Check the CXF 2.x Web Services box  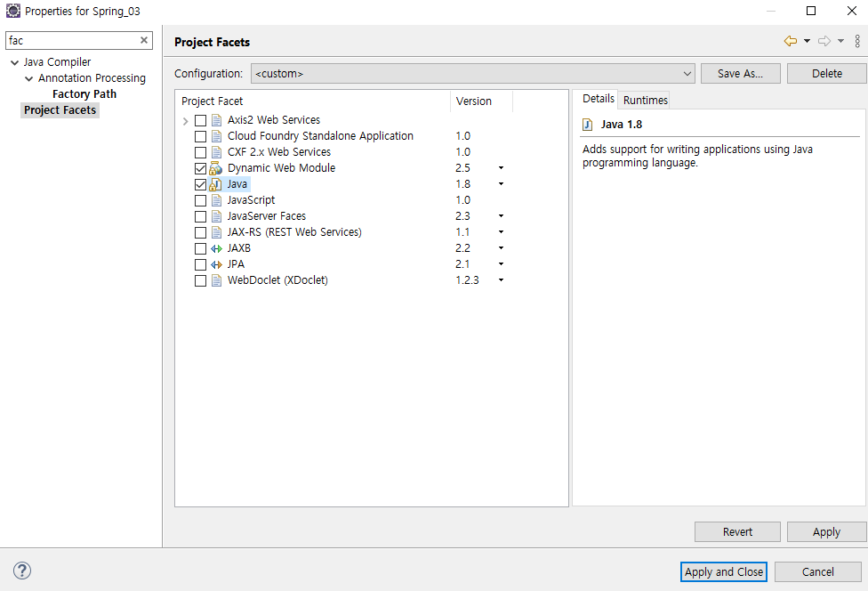[x=200, y=152]
